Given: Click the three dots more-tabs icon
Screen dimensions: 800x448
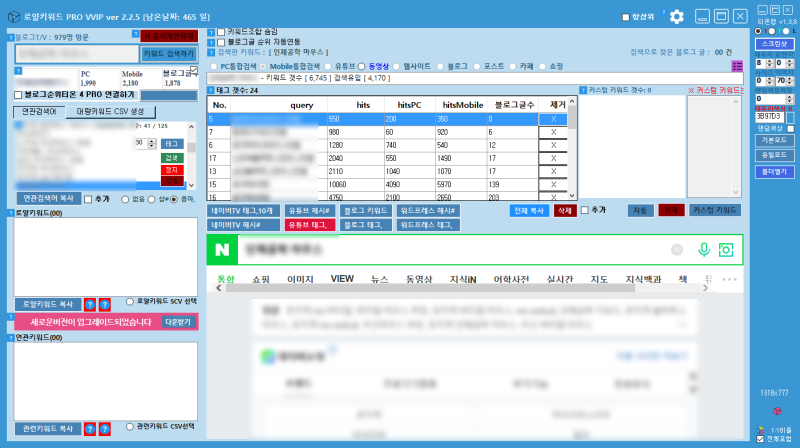Looking at the screenshot, I should pyautogui.click(x=730, y=279).
